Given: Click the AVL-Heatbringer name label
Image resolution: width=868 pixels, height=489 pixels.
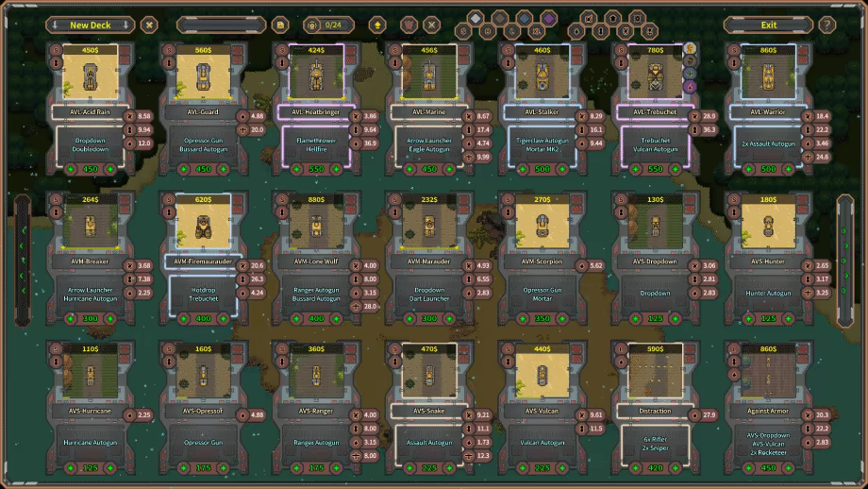Looking at the screenshot, I should pyautogui.click(x=316, y=112).
